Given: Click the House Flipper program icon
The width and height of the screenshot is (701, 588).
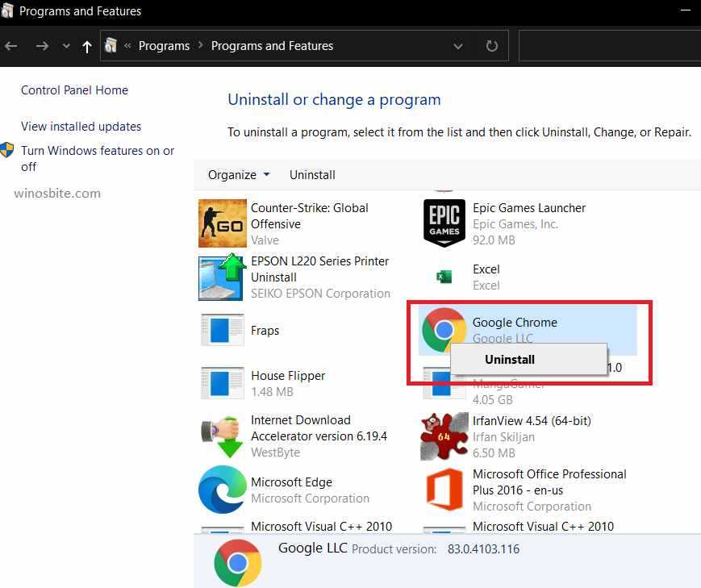Looking at the screenshot, I should click(222, 383).
